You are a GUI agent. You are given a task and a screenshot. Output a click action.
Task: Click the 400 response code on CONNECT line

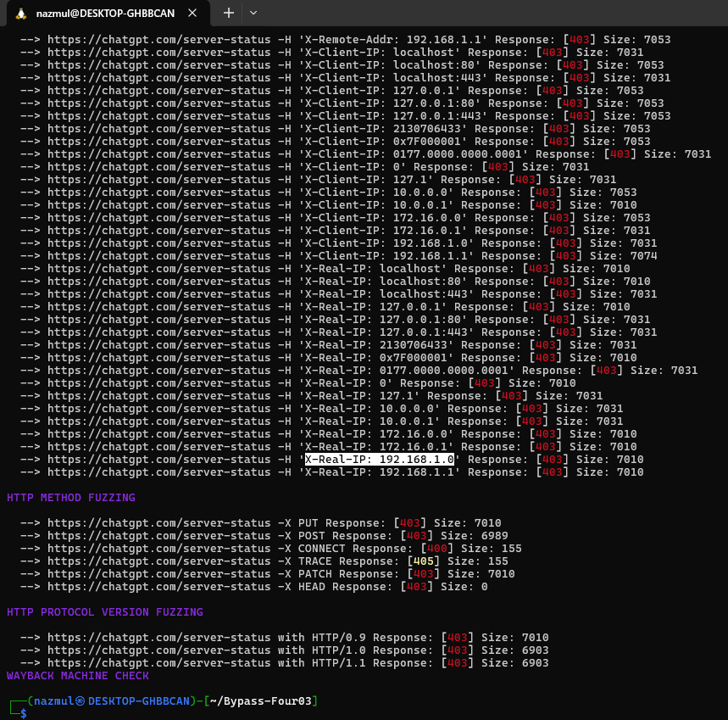pyautogui.click(x=436, y=549)
